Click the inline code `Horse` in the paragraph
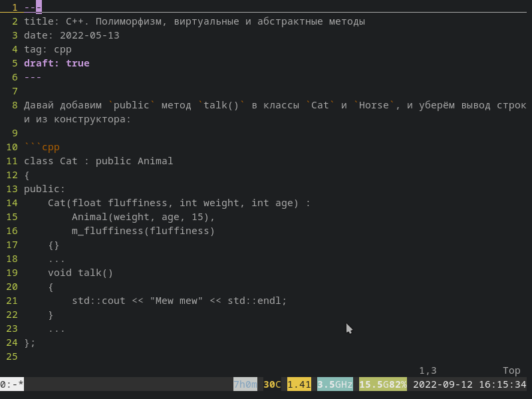 pos(374,105)
